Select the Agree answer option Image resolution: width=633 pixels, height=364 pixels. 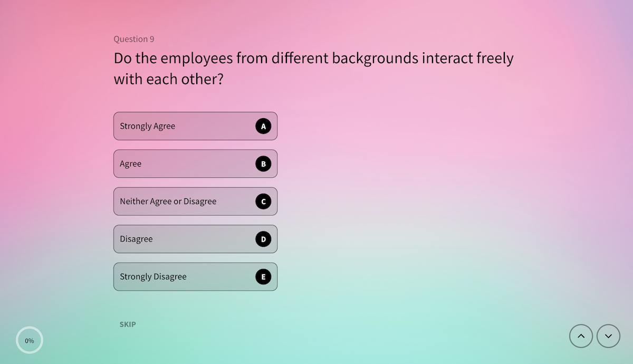click(x=185, y=164)
